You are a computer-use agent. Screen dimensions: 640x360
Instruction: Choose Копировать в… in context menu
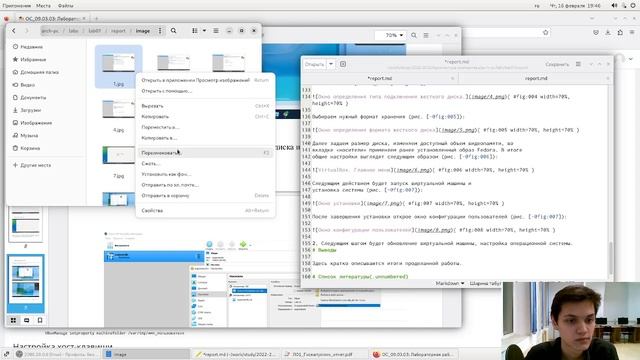205,138
